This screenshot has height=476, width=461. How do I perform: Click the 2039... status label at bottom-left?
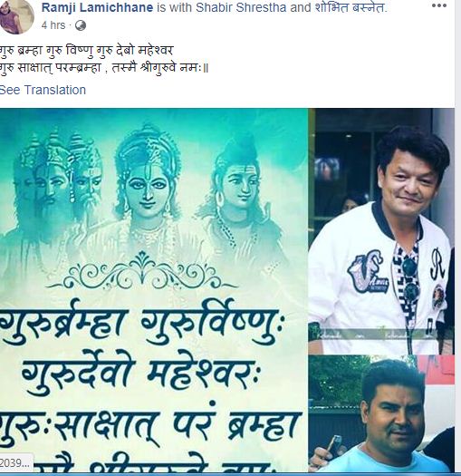[x=15, y=463]
